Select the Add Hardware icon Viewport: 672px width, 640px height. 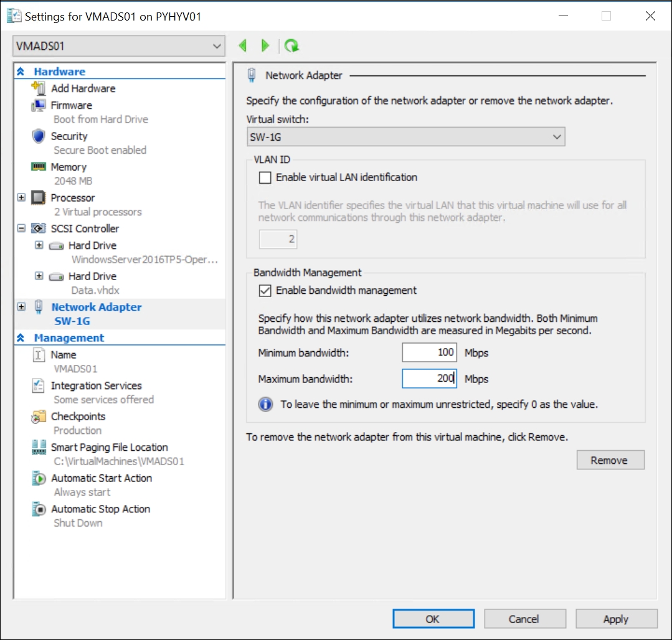coord(39,88)
